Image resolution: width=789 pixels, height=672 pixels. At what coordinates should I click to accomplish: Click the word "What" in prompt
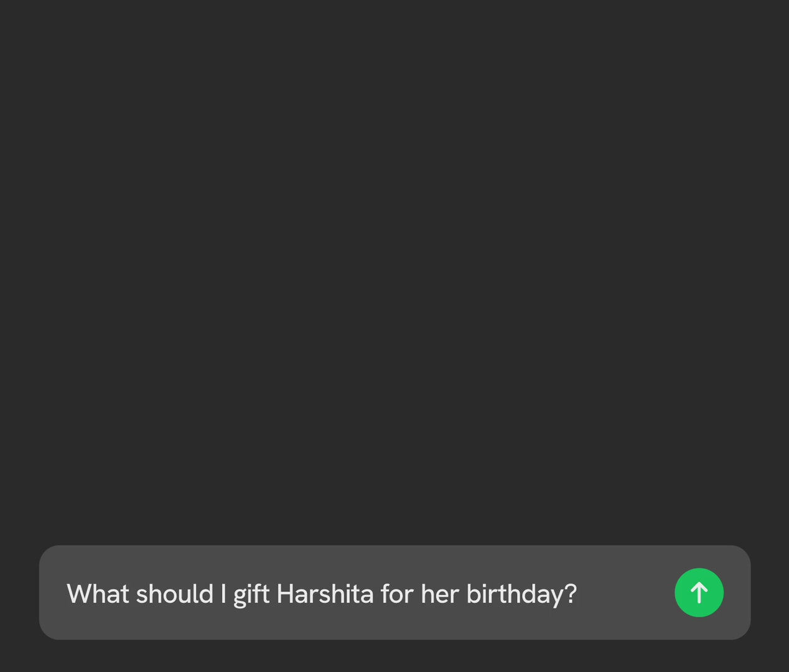point(98,594)
